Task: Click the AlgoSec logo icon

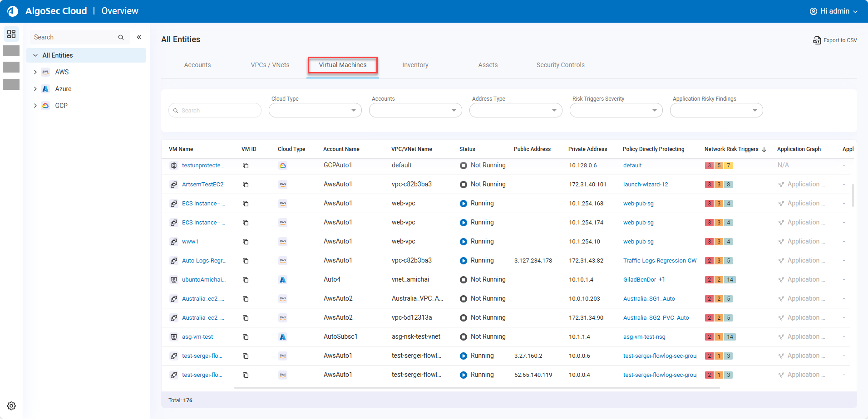Action: 13,11
